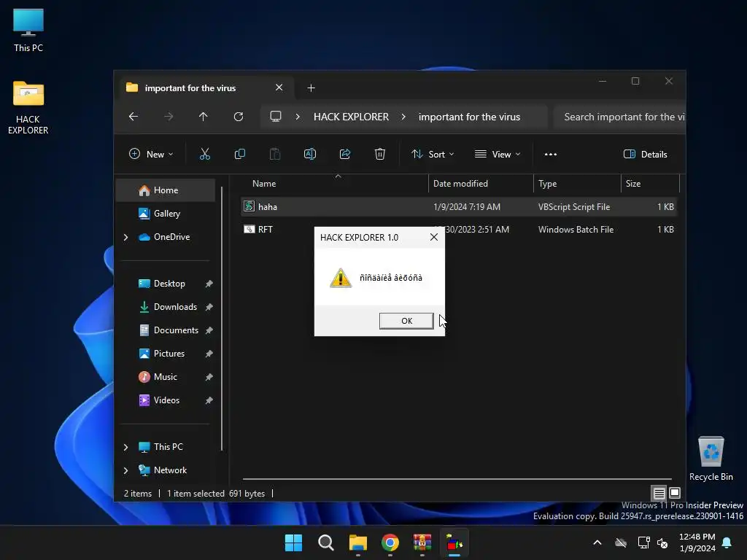The height and width of the screenshot is (560, 747).
Task: Expand chevron before HACK EXPLORER breadcrumb
Action: [x=298, y=117]
